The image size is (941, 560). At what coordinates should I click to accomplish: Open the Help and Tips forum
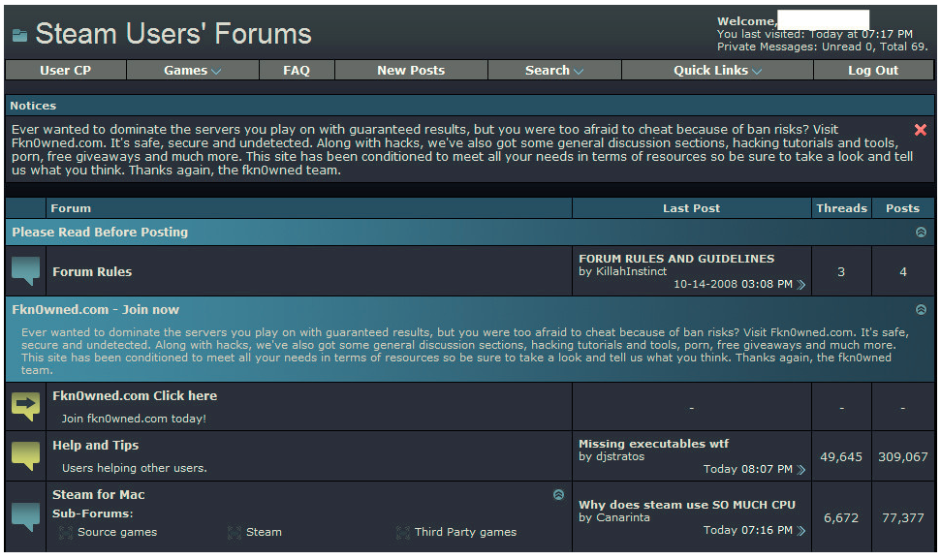point(95,446)
